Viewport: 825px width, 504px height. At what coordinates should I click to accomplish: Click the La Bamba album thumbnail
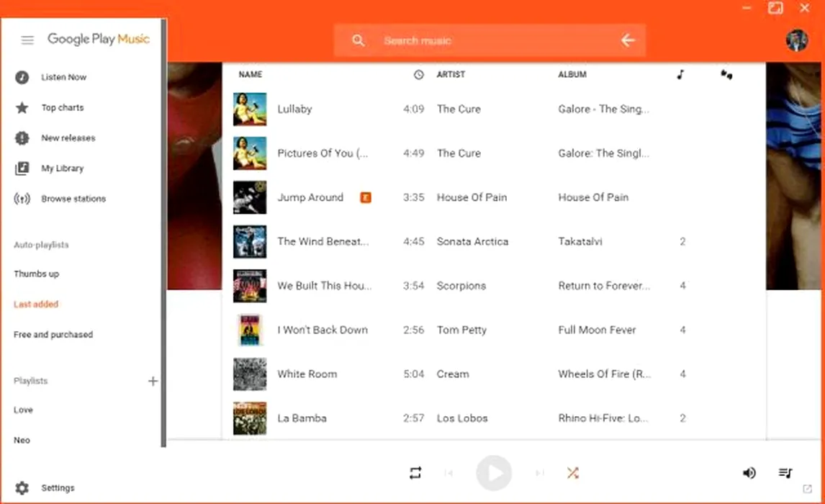point(250,419)
